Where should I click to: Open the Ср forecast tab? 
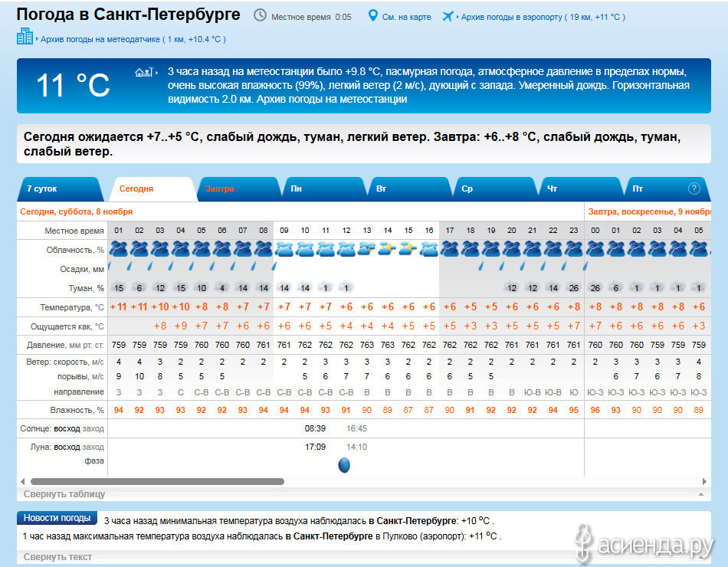[x=467, y=188]
